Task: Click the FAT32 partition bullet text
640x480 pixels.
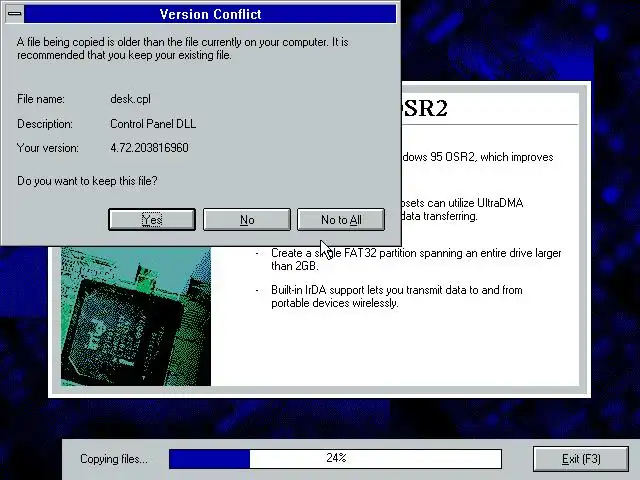Action: point(416,259)
